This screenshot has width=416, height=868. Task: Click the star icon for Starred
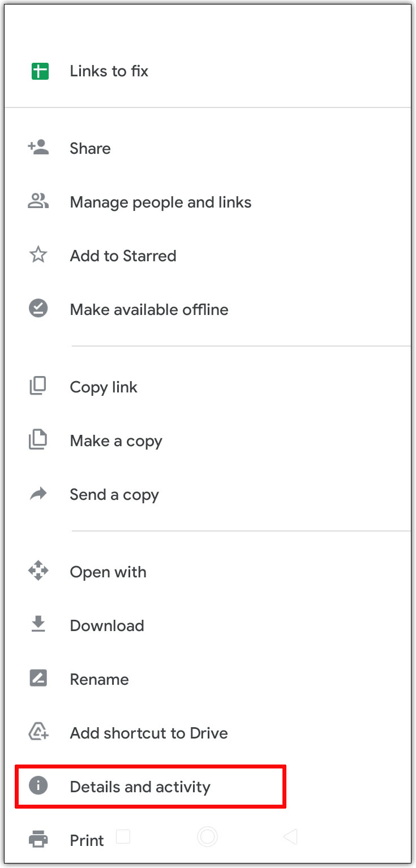point(38,256)
